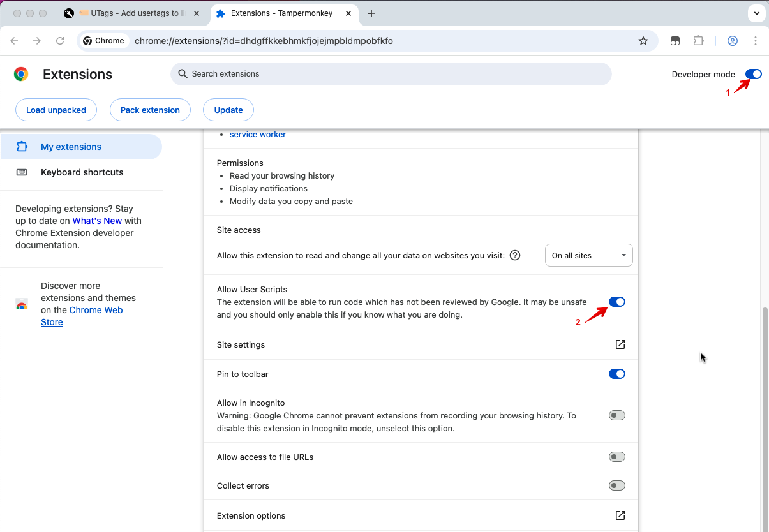Select Keyboard shortcuts in sidebar
Viewport: 769px width, 532px height.
click(x=82, y=172)
